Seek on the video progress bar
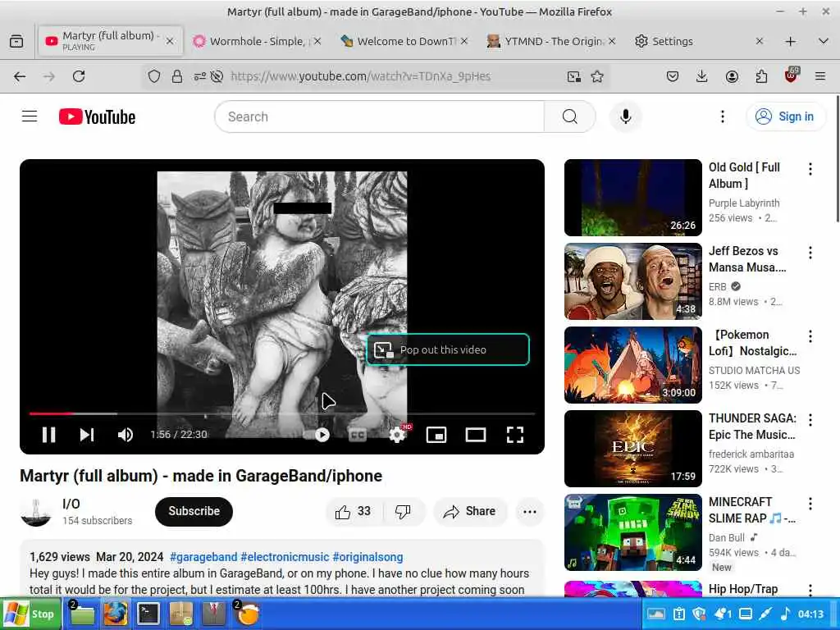 [282, 413]
